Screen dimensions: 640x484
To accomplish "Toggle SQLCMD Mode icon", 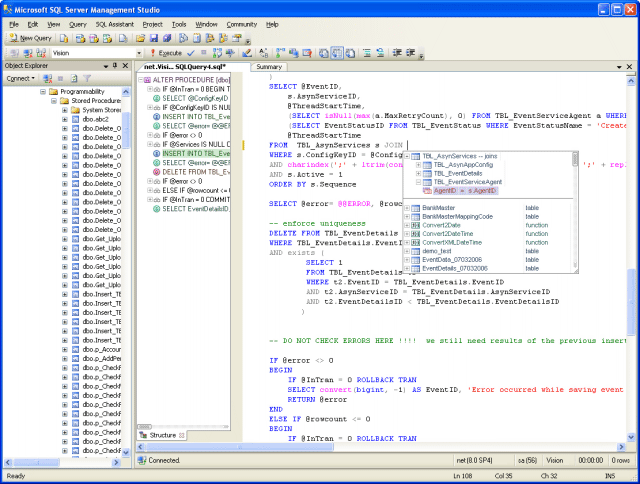I will (x=307, y=53).
